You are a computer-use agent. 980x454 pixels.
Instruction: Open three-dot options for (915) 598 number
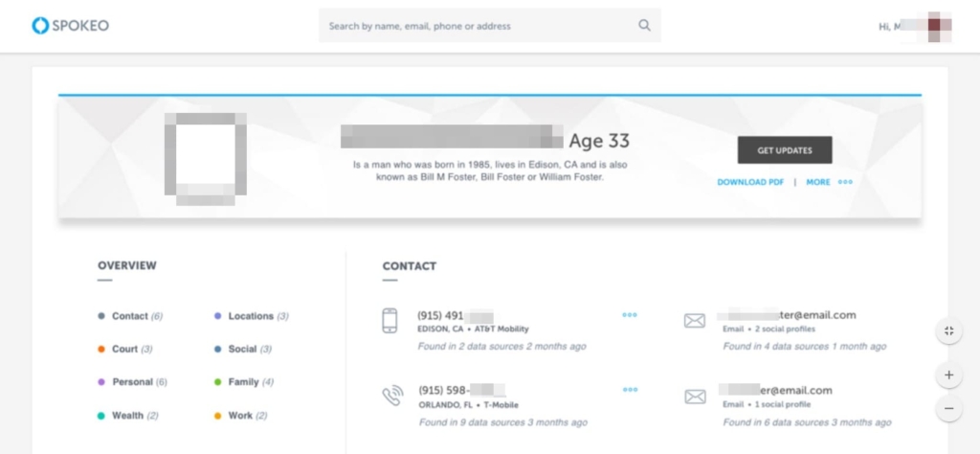[630, 390]
